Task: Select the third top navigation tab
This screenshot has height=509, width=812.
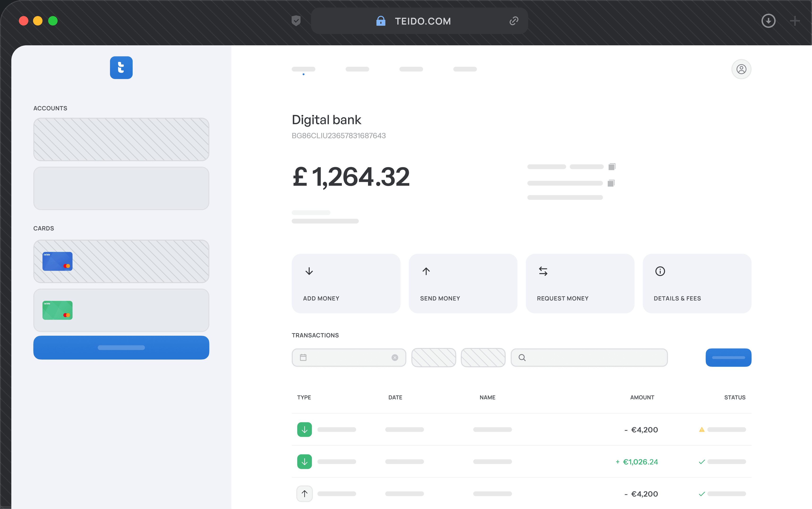Action: [x=411, y=69]
